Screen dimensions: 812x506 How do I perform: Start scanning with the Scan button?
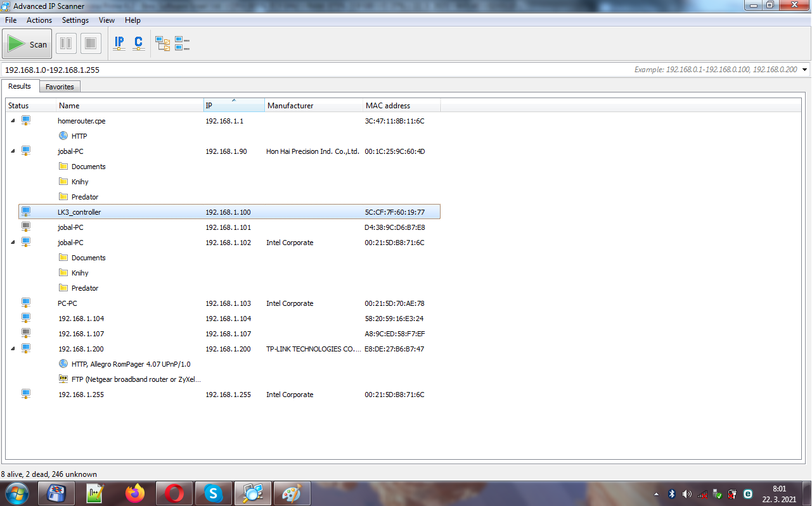pyautogui.click(x=27, y=44)
